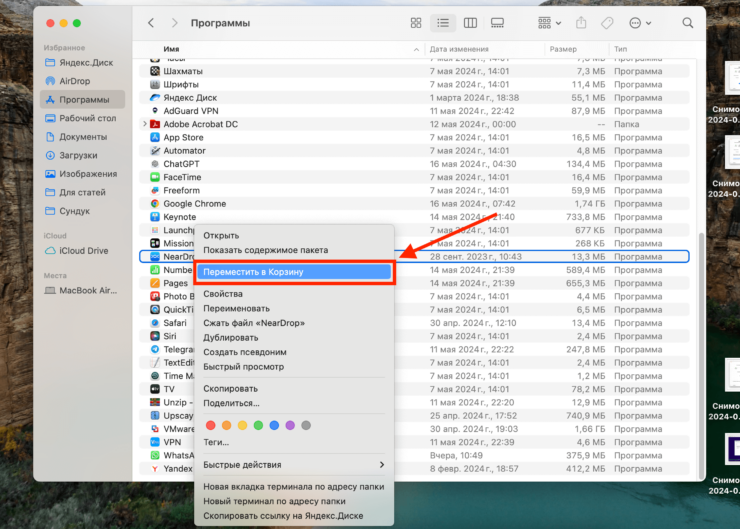Image resolution: width=740 pixels, height=529 pixels.
Task: Switch Finder to column view
Action: (470, 23)
